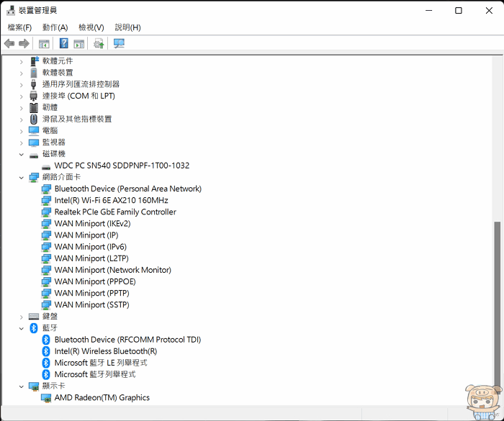Click the USB icon for 通用序列匯流排控制器
This screenshot has height=421, width=504.
[x=33, y=84]
